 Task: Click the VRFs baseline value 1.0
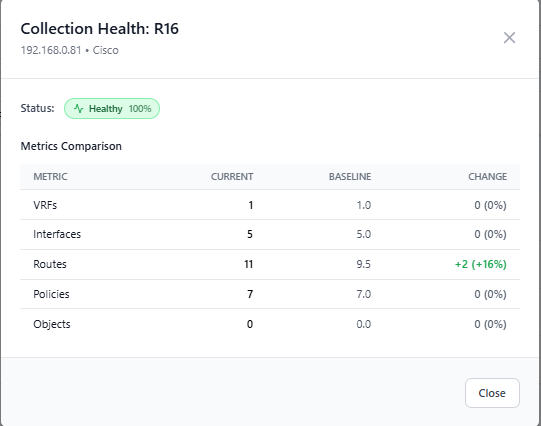(x=364, y=205)
